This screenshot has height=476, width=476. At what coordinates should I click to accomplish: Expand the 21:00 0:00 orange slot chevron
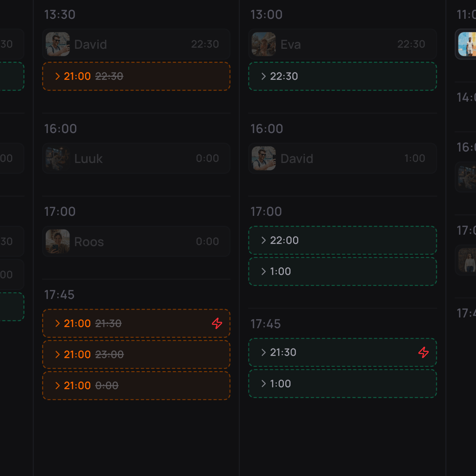[57, 386]
